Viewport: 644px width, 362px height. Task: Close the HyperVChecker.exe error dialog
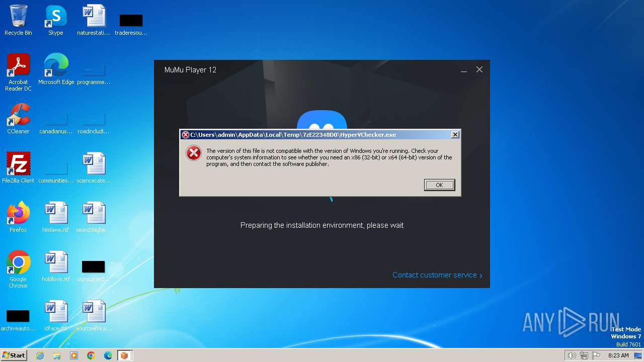tap(455, 135)
